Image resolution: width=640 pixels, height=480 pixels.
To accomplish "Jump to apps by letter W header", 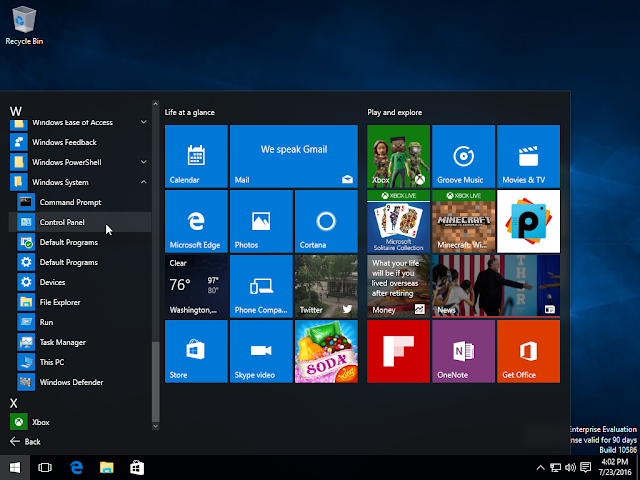I will (16, 111).
